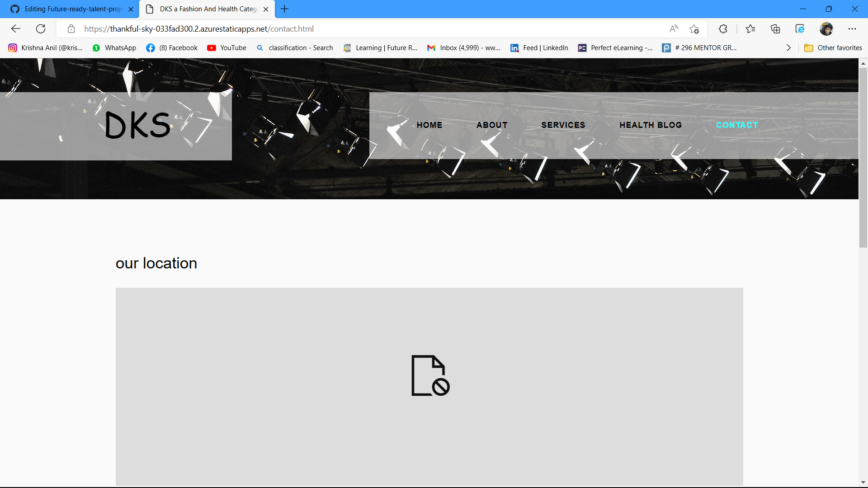Image resolution: width=868 pixels, height=488 pixels.
Task: Open the HEALTH BLOG nav link
Action: [x=651, y=125]
